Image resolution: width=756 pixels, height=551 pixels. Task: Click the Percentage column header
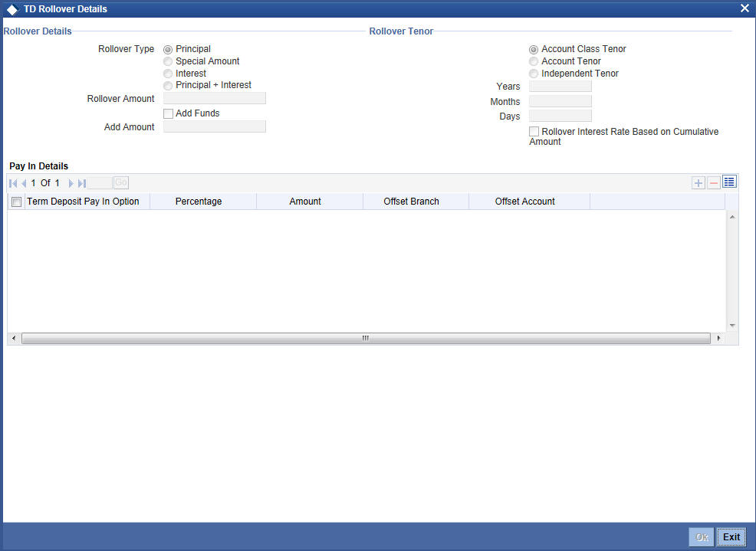click(199, 202)
